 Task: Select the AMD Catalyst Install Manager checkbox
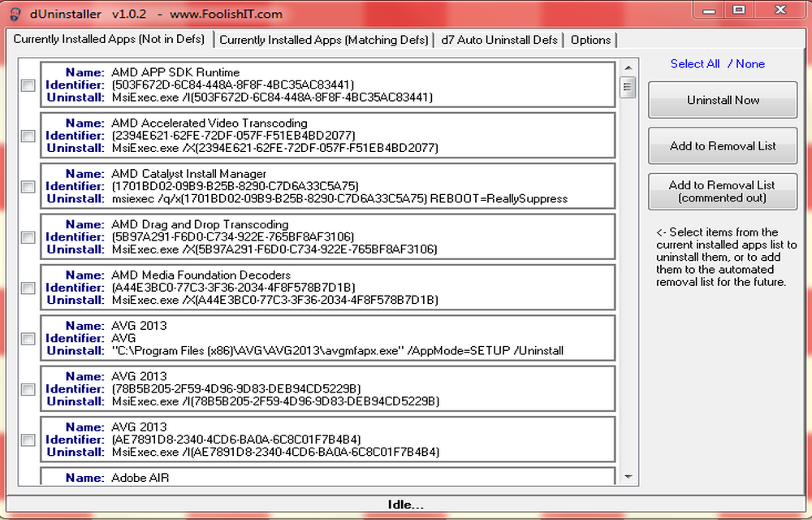[28, 186]
